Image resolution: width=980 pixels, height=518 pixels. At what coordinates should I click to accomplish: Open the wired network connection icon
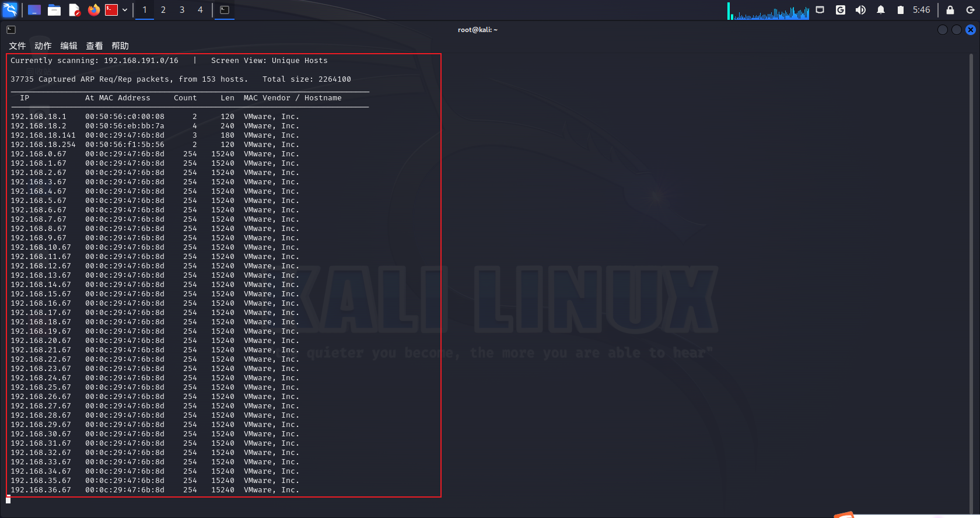(820, 10)
